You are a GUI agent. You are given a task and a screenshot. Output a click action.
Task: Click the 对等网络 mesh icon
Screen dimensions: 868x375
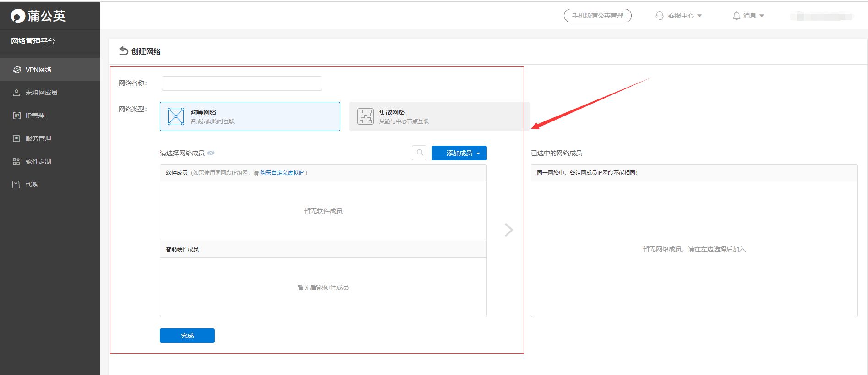[x=176, y=116]
